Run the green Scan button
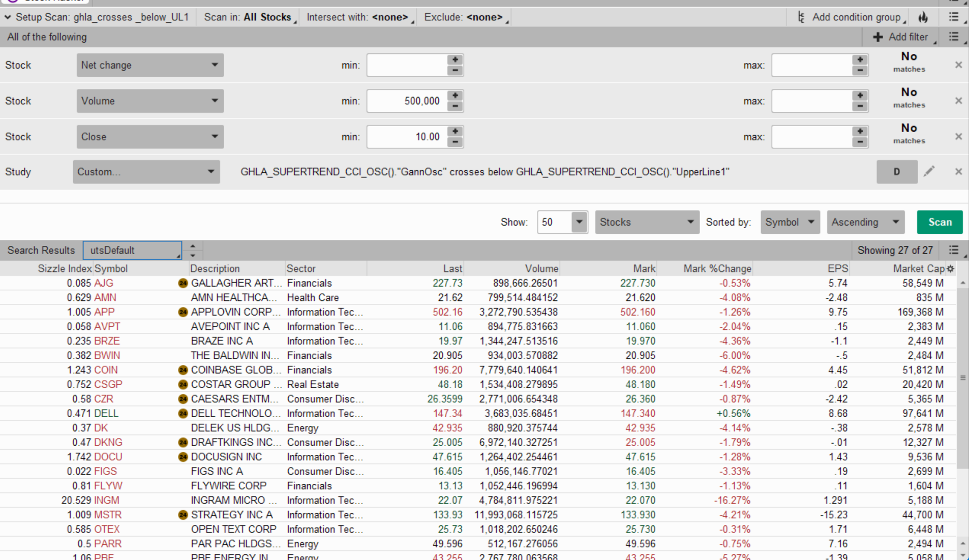The height and width of the screenshot is (560, 969). [940, 222]
